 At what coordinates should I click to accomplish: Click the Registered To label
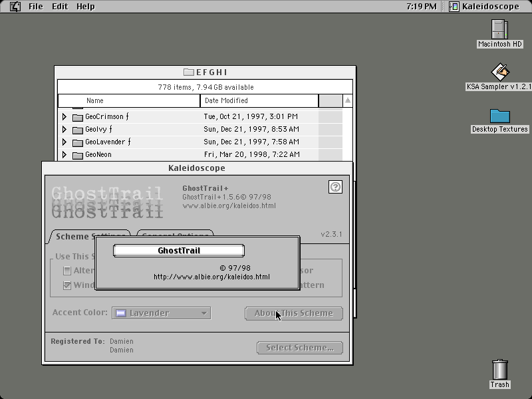78,341
